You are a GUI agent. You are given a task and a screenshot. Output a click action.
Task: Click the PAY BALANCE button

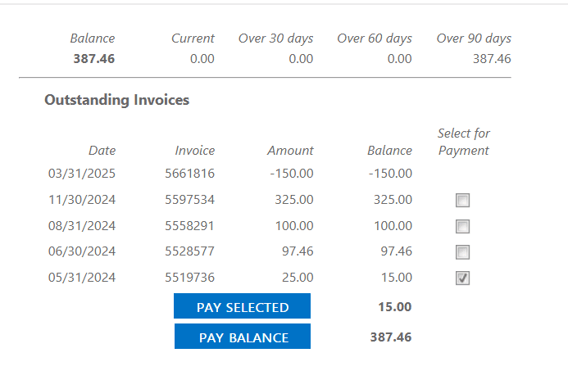point(243,336)
